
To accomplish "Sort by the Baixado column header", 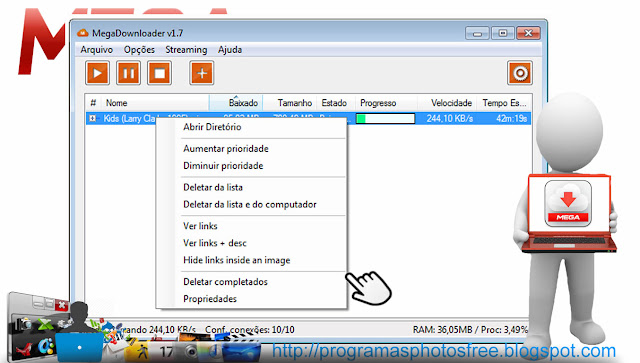I will [236, 103].
